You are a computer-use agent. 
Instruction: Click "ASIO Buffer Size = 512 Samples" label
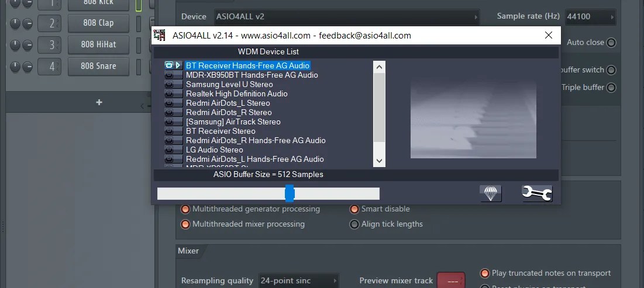tap(268, 174)
